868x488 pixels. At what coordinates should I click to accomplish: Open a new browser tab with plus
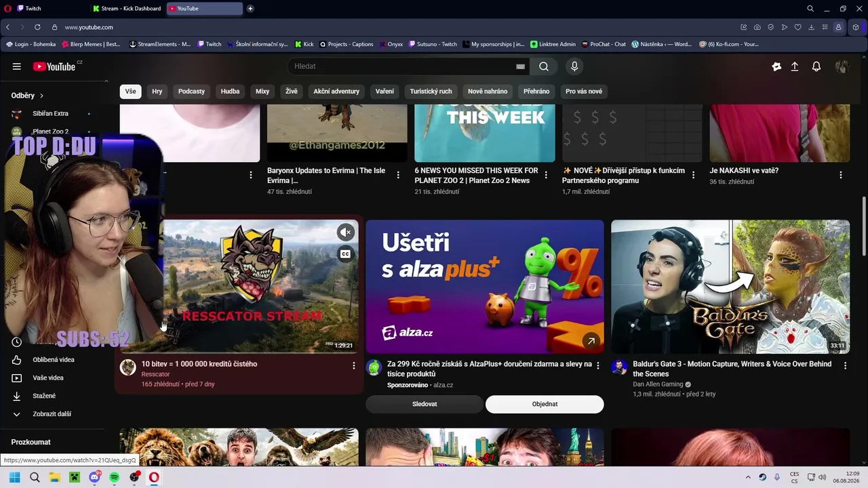click(250, 9)
